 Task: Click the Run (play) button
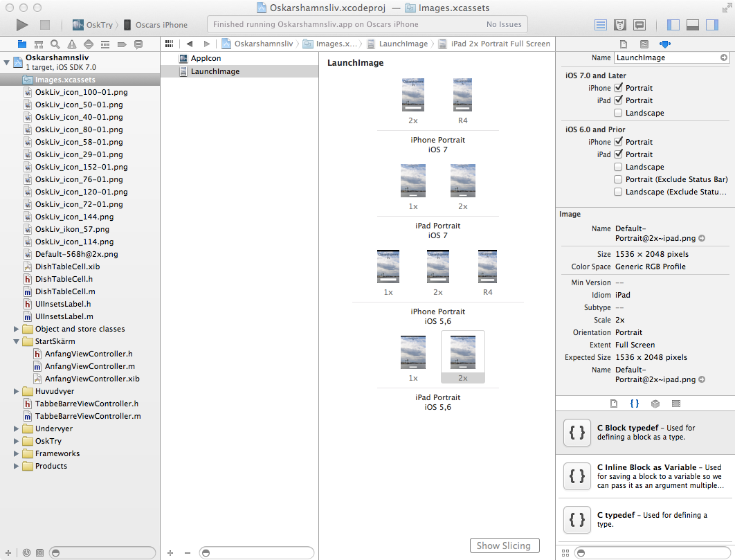(x=21, y=25)
